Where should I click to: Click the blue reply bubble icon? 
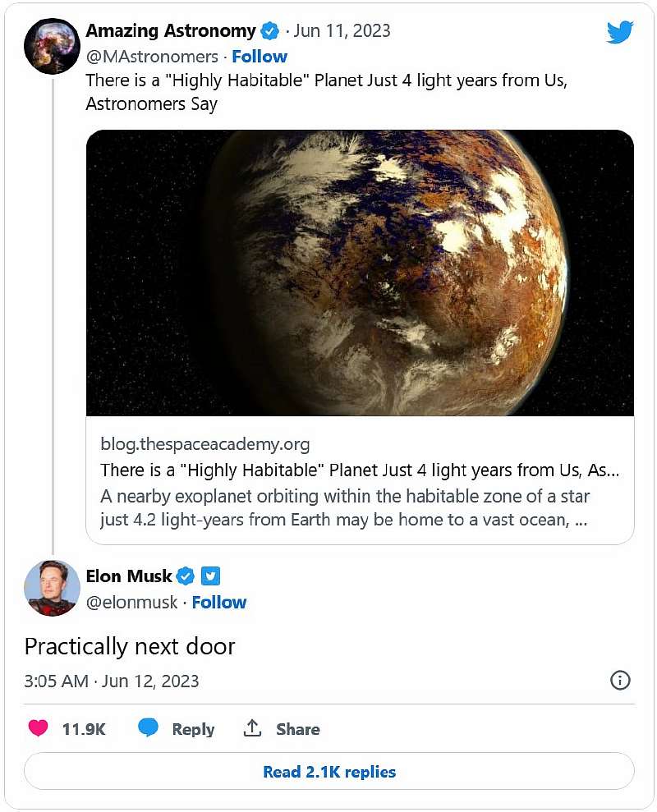[149, 728]
